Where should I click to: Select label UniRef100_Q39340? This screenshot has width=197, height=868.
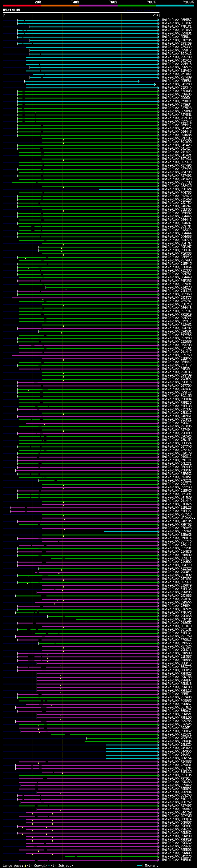177,88
